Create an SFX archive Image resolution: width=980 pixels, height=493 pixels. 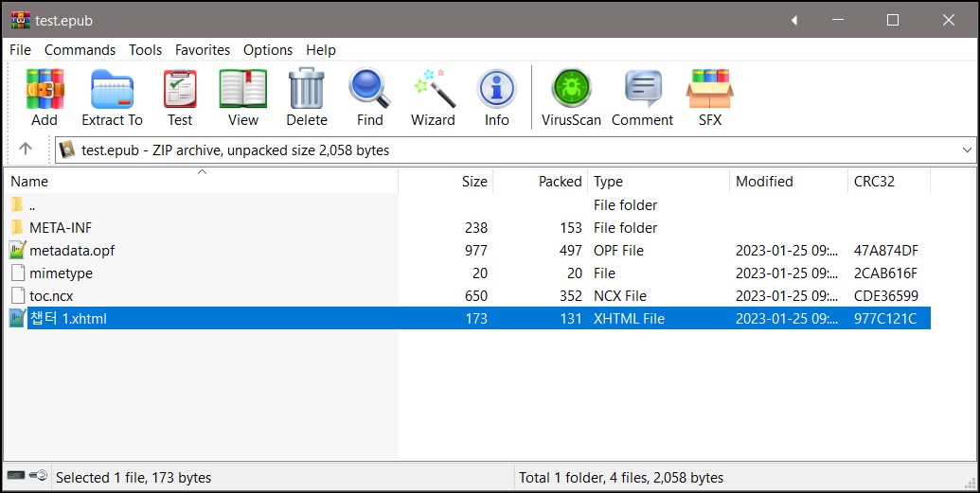(709, 97)
